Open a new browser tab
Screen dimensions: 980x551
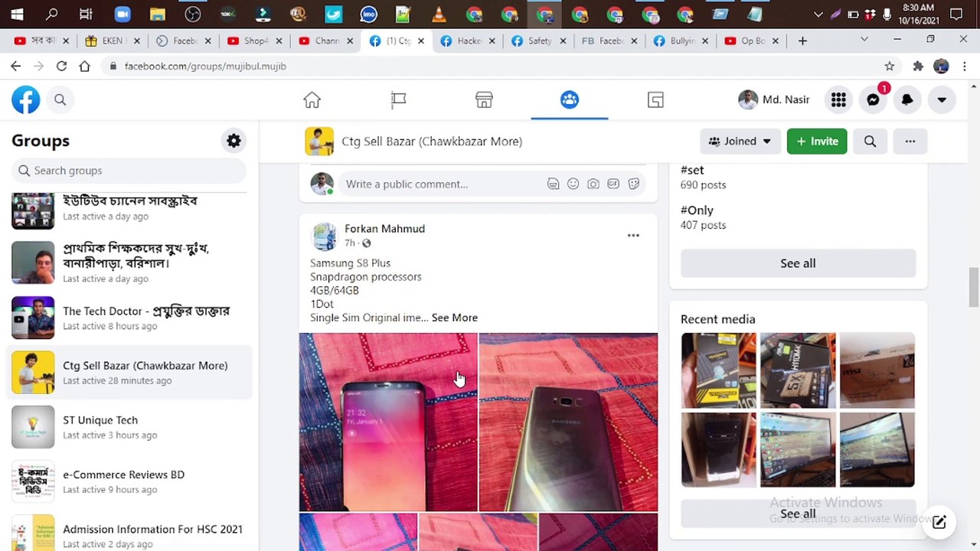click(802, 41)
